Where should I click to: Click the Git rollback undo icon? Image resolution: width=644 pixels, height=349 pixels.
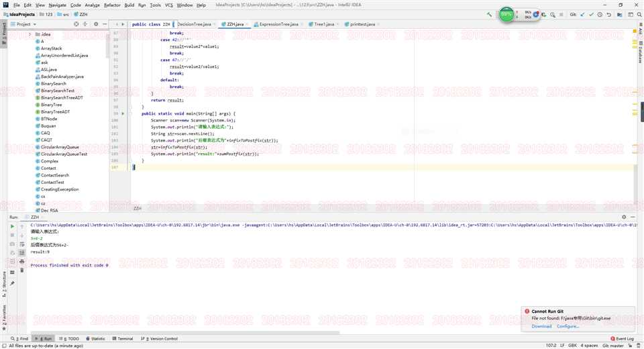click(x=608, y=14)
